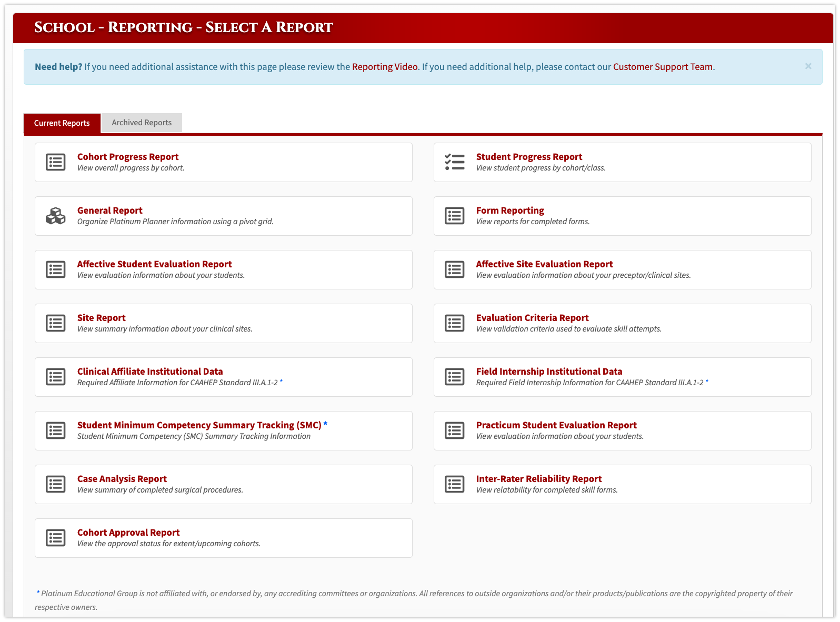Click the Student Progress Report checklist icon
840x622 pixels.
[x=454, y=162]
